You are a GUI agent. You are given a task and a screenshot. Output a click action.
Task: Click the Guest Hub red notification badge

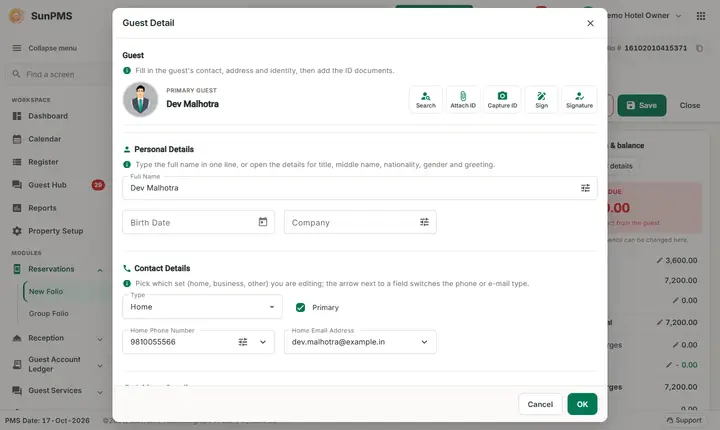pos(98,185)
